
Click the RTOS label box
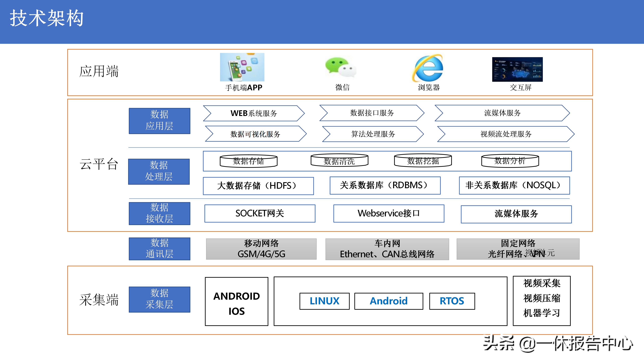[452, 301]
